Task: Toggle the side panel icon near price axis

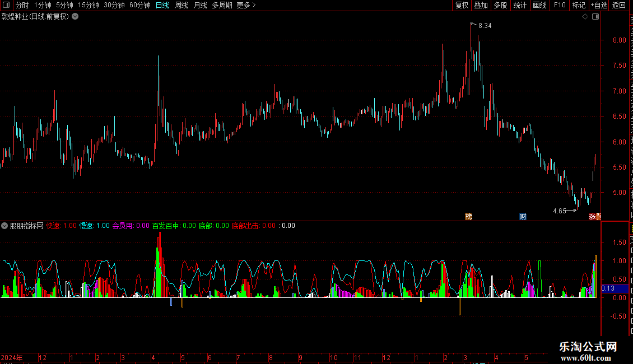Action: pos(595,17)
